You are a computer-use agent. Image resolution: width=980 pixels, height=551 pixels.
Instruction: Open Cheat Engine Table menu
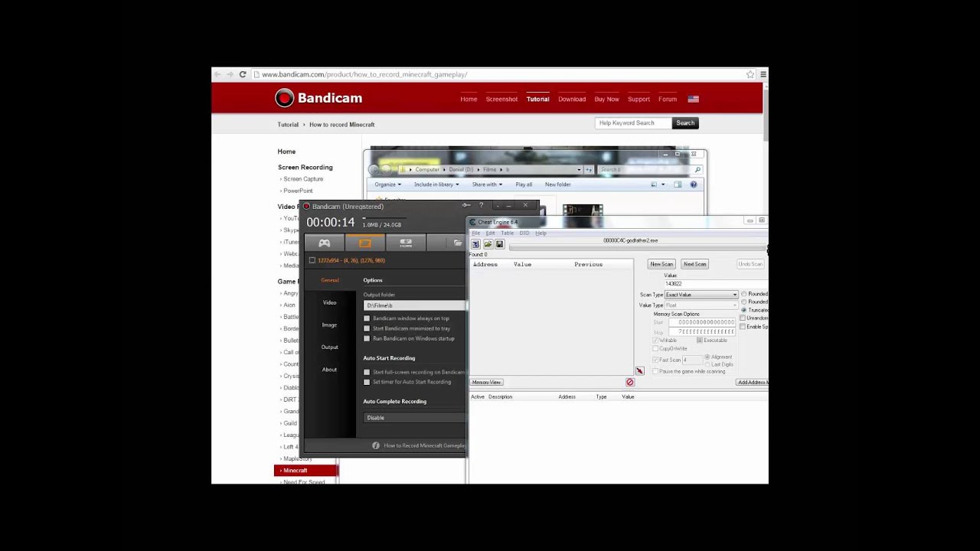(x=507, y=233)
